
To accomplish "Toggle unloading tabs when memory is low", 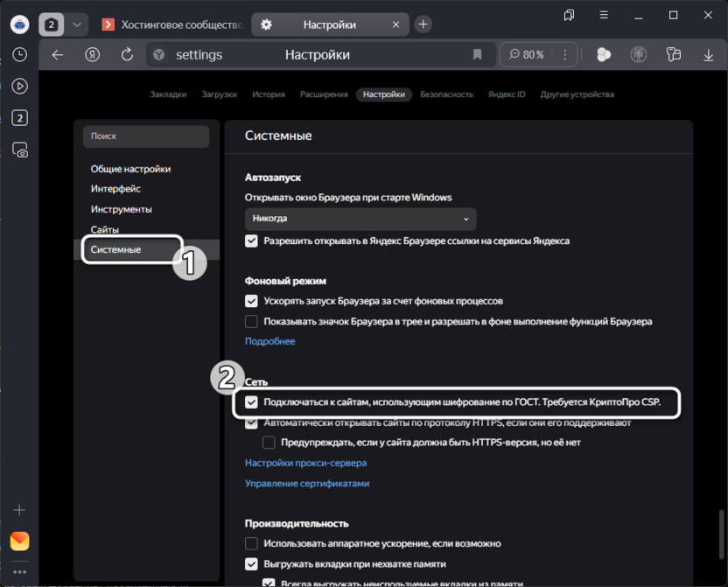I will (251, 563).
